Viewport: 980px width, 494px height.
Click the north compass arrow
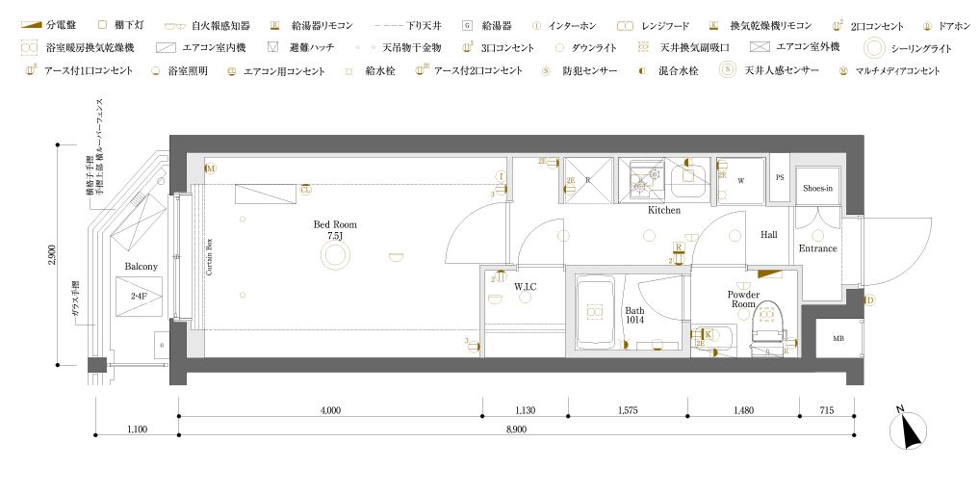coord(907,430)
